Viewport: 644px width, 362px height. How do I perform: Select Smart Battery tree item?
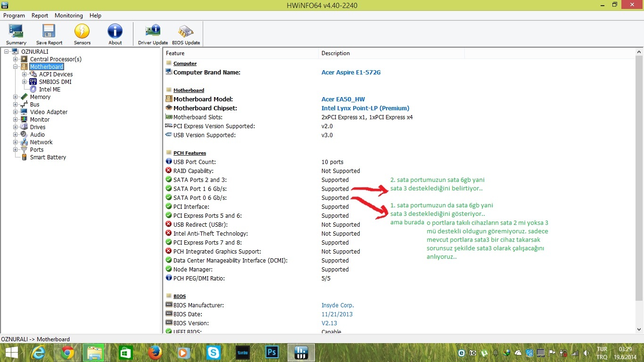(x=48, y=157)
